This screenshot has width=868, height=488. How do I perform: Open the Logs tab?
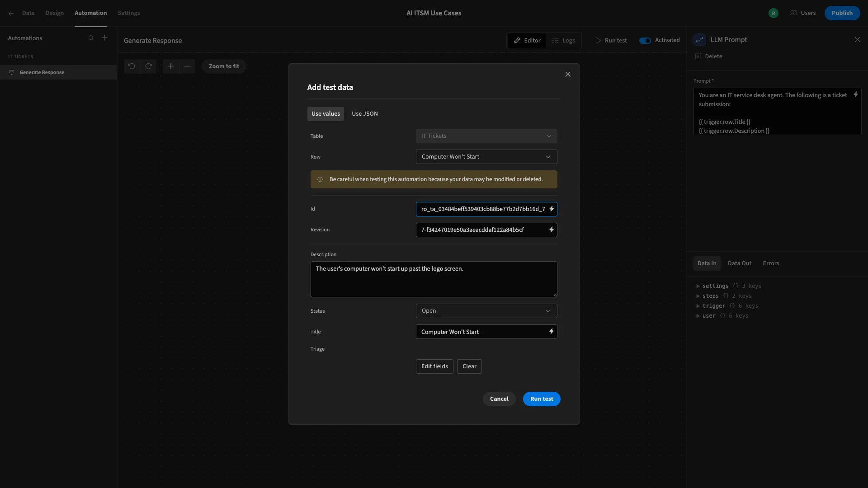click(563, 41)
